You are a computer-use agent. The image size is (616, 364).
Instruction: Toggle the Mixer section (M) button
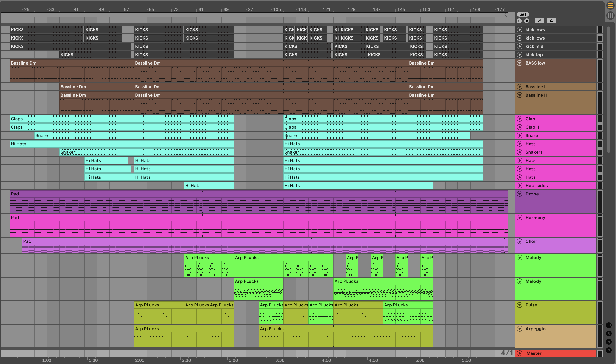tap(609, 342)
